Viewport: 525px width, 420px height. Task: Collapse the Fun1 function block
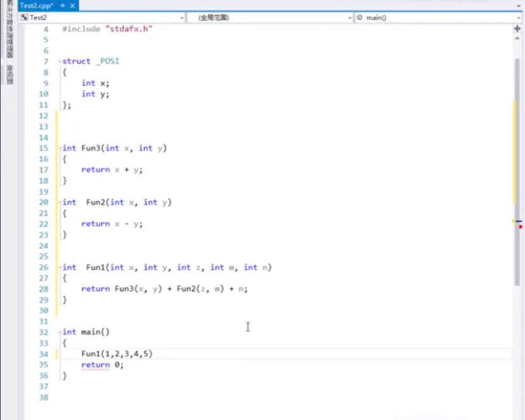(x=60, y=267)
